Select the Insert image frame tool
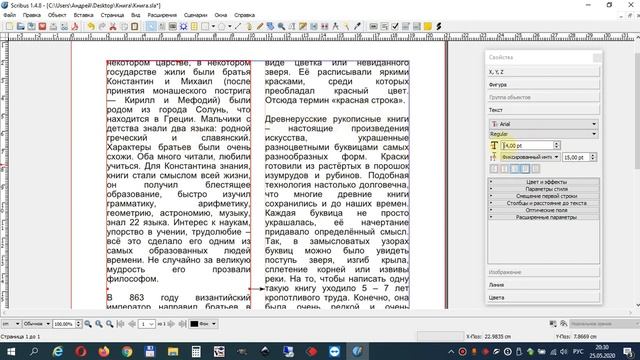Viewport: 640px width, 360px height. (173, 27)
